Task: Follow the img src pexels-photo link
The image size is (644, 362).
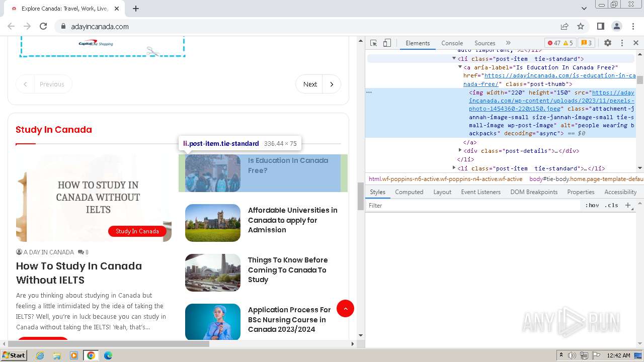Action: pos(551,101)
